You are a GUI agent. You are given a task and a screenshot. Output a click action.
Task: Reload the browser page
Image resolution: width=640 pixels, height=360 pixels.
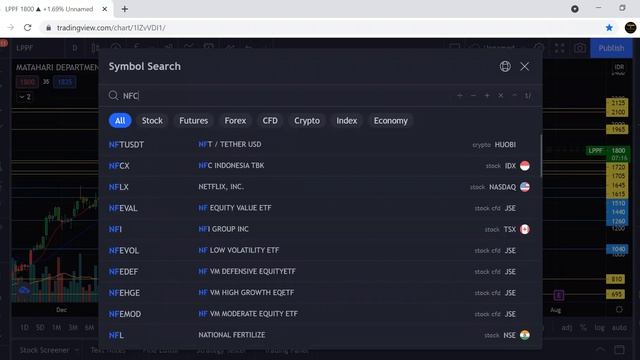[27, 28]
